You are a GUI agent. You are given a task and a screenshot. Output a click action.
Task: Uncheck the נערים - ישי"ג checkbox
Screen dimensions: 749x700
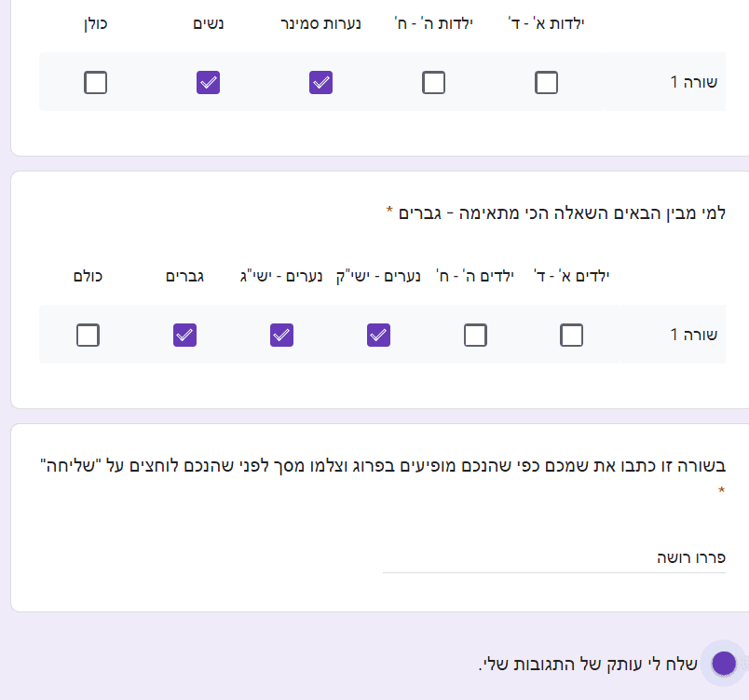(281, 335)
